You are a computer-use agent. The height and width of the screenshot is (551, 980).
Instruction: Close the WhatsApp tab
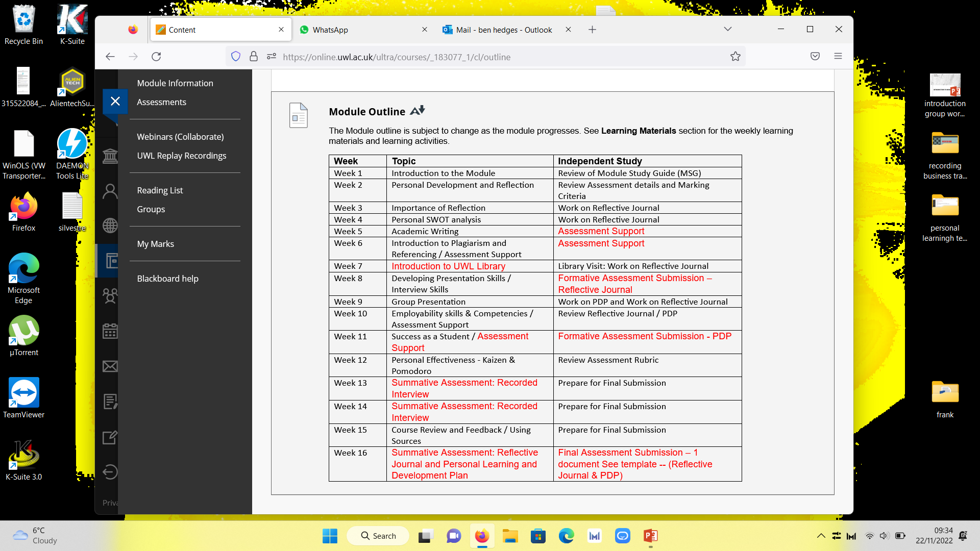click(424, 30)
